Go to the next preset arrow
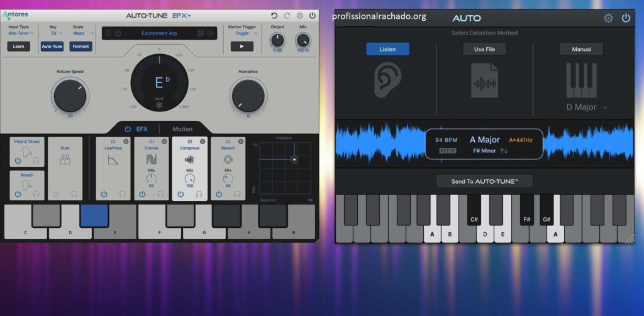 [x=118, y=33]
